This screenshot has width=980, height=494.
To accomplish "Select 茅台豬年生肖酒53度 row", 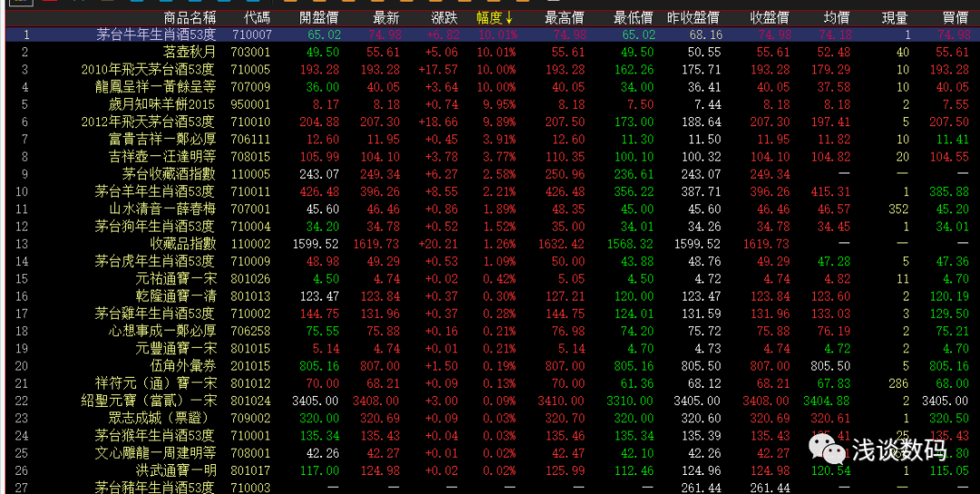I will coord(493,487).
